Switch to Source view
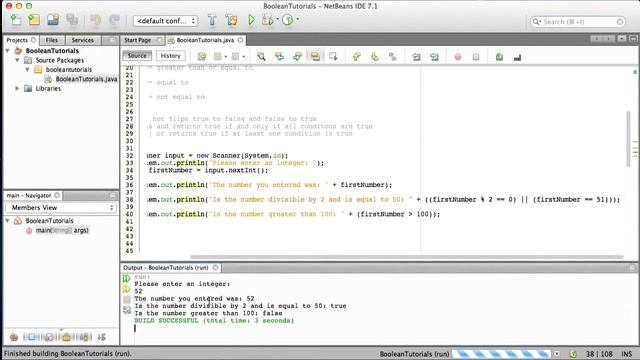The image size is (640, 360). pos(137,56)
